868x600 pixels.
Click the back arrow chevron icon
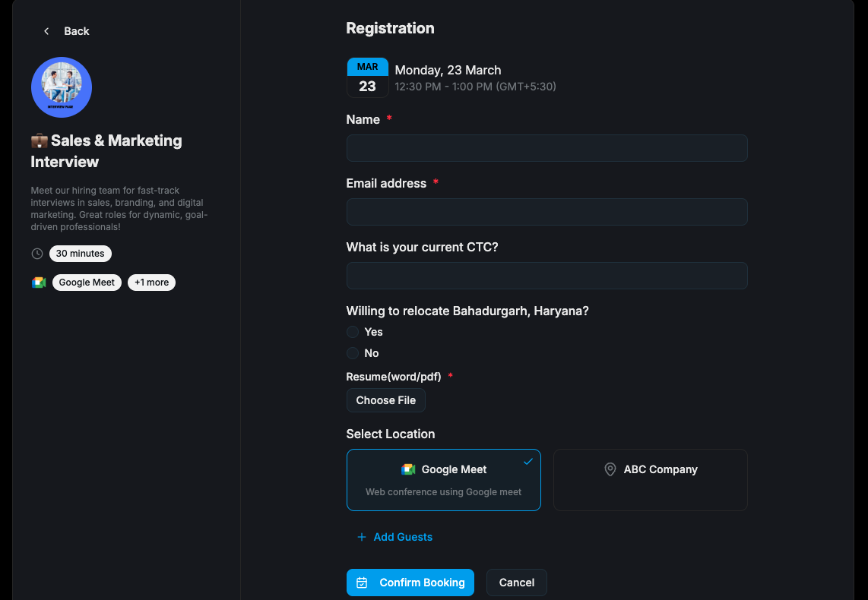pyautogui.click(x=46, y=31)
